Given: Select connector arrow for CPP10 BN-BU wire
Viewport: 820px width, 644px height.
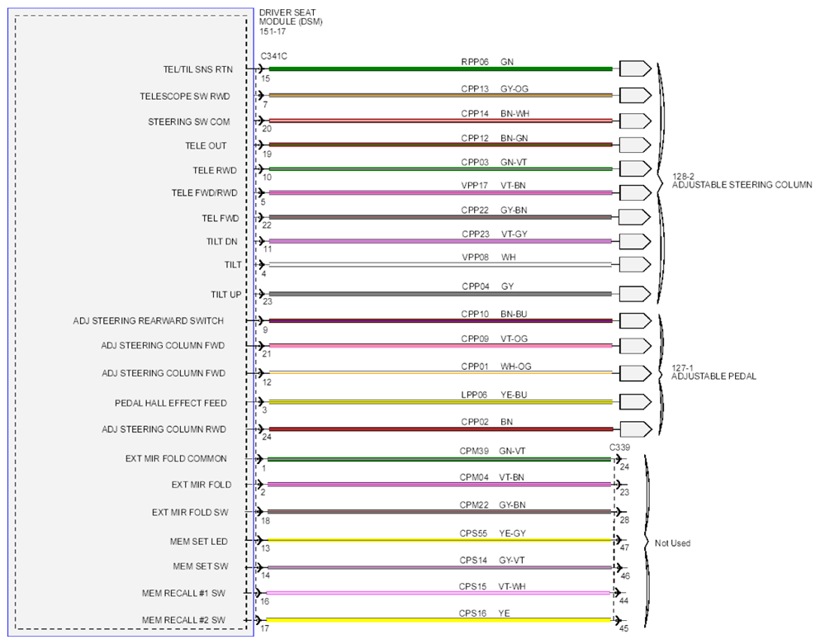Looking at the screenshot, I should tap(635, 320).
